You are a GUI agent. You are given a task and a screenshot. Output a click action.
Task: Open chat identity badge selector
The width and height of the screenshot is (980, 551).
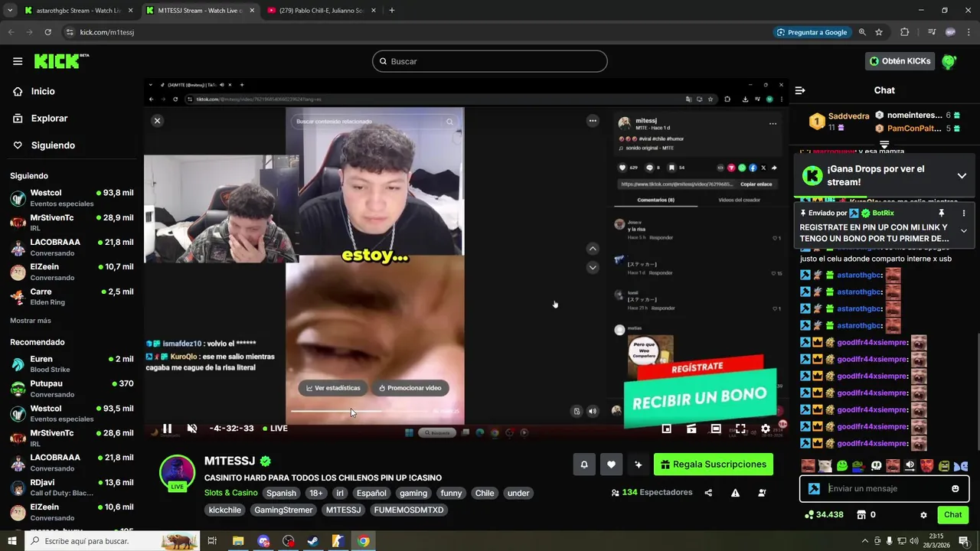tap(814, 488)
